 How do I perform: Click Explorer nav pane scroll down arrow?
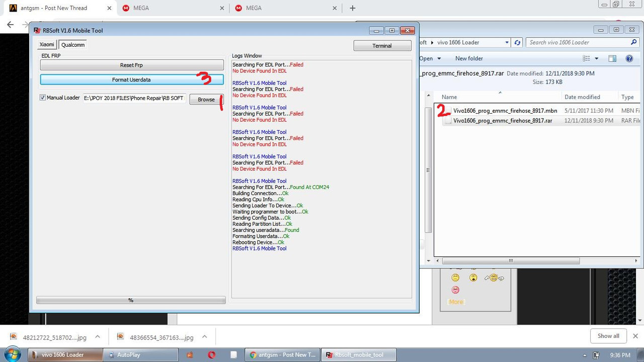(429, 261)
